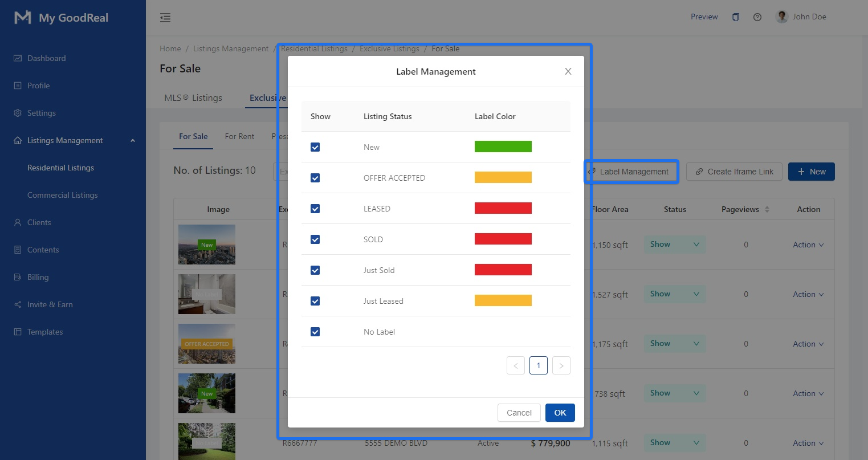Click the Dashboard icon in sidebar

(x=18, y=58)
